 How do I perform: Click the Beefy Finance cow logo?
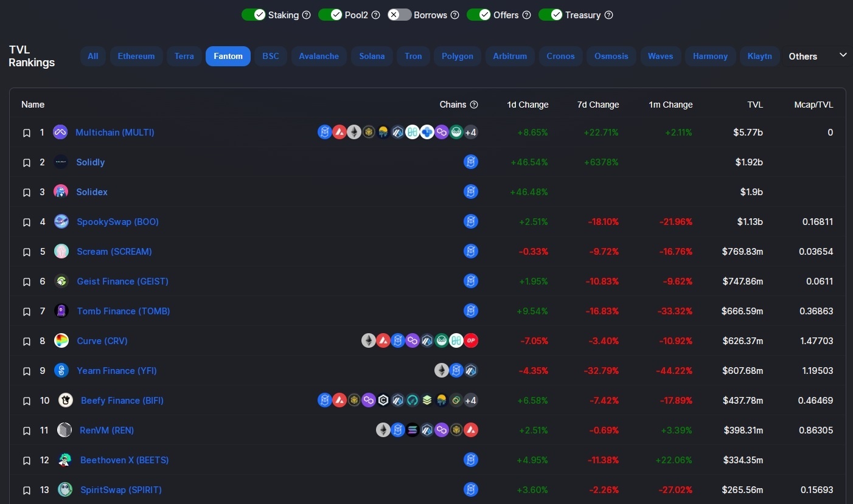pos(65,400)
